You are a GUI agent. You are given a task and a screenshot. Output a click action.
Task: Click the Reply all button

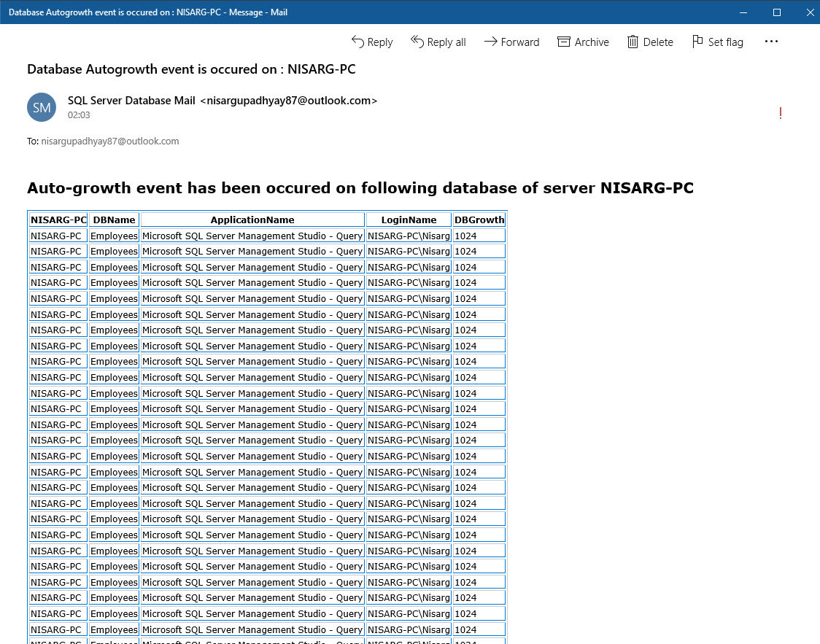coord(438,42)
